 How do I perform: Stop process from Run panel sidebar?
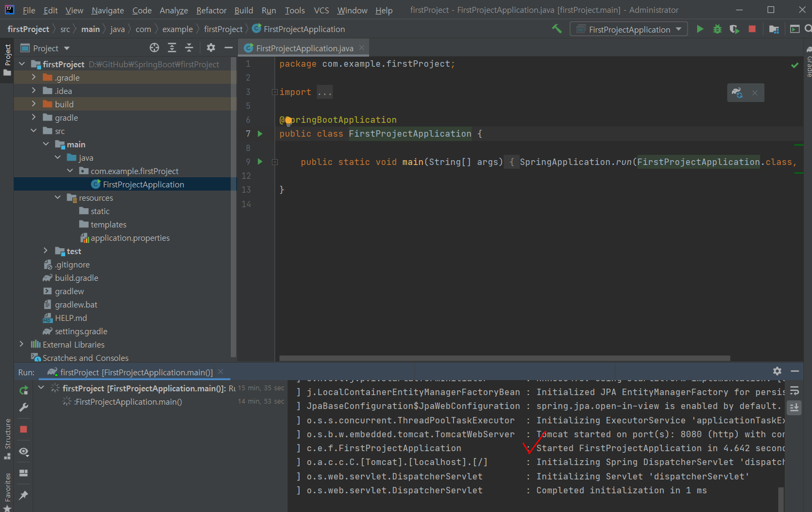tap(24, 429)
